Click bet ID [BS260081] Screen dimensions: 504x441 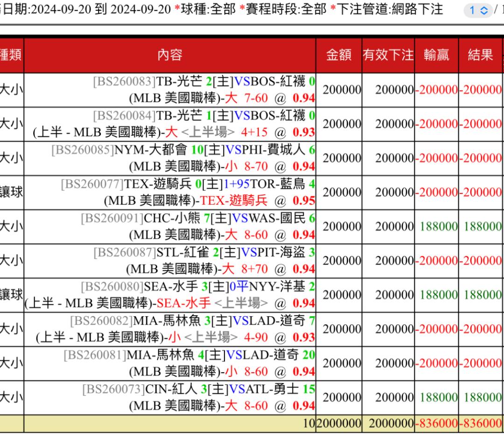(x=95, y=355)
